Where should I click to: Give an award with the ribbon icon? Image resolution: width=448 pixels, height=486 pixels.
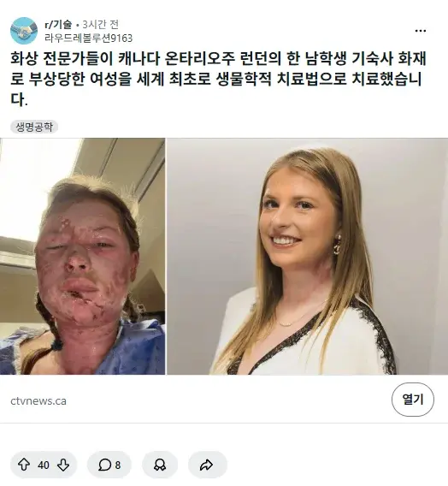[x=160, y=465]
